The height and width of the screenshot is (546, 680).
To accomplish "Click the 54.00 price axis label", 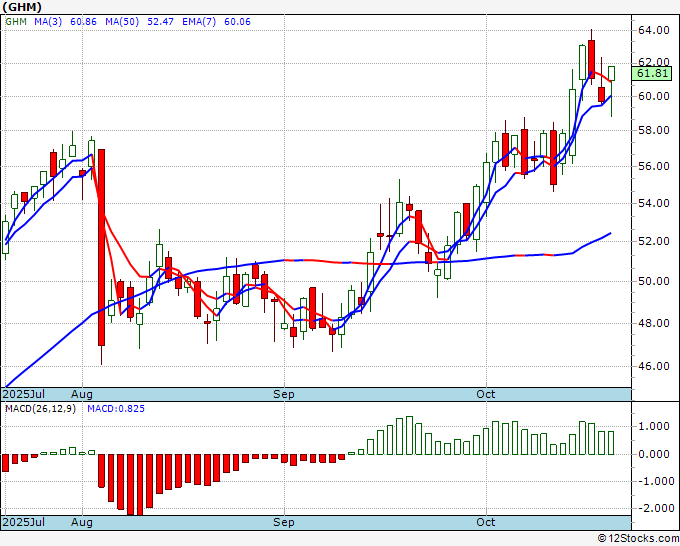I will pos(654,203).
